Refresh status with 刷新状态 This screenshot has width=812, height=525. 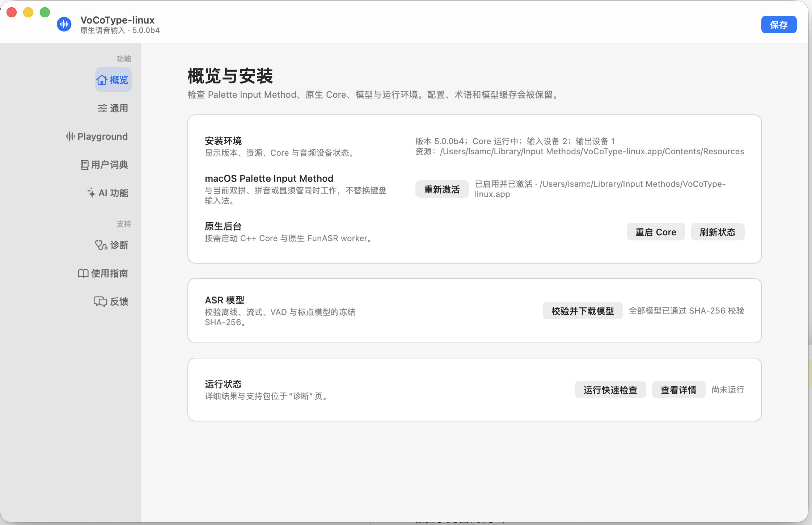[718, 232]
